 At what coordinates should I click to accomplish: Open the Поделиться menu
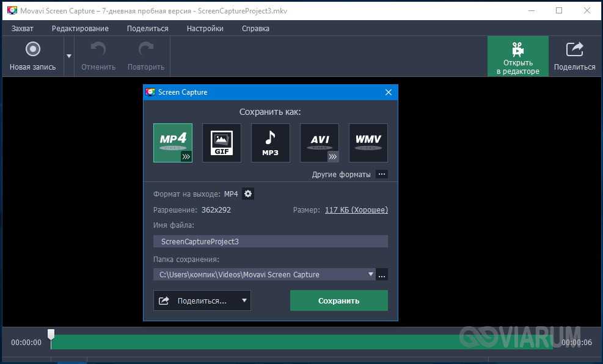[148, 29]
